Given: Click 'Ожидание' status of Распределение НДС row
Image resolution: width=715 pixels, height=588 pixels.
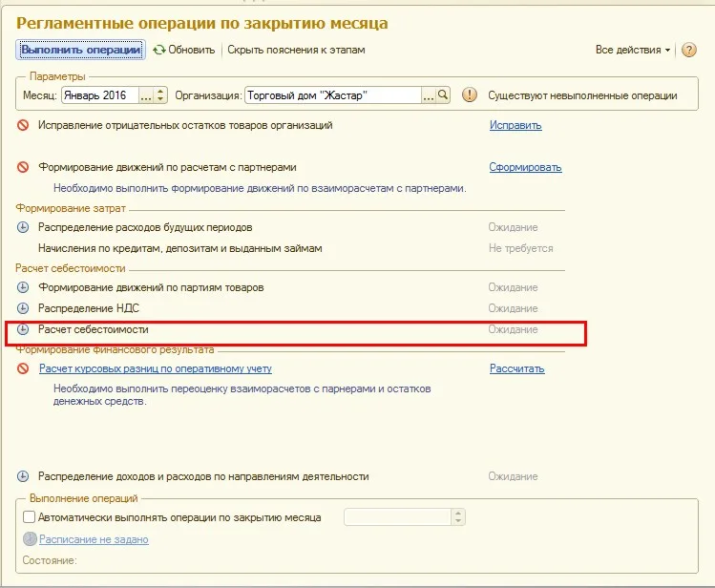Looking at the screenshot, I should pyautogui.click(x=513, y=308).
